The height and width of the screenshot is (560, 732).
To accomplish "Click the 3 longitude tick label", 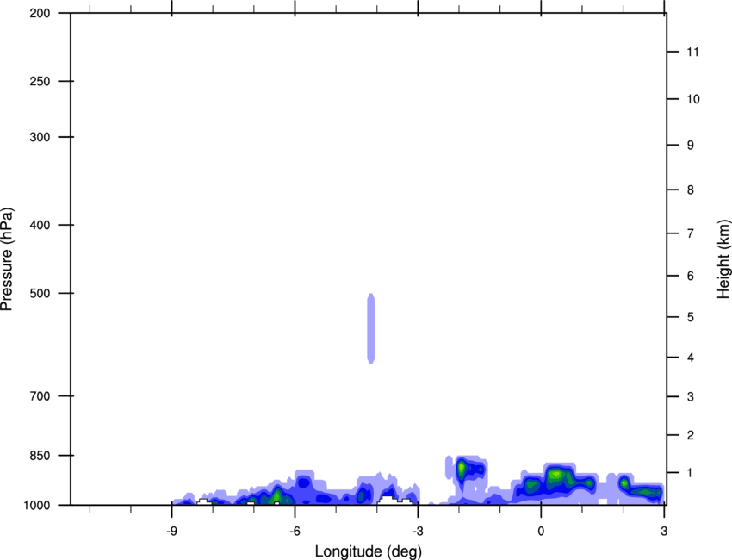I will click(x=664, y=531).
